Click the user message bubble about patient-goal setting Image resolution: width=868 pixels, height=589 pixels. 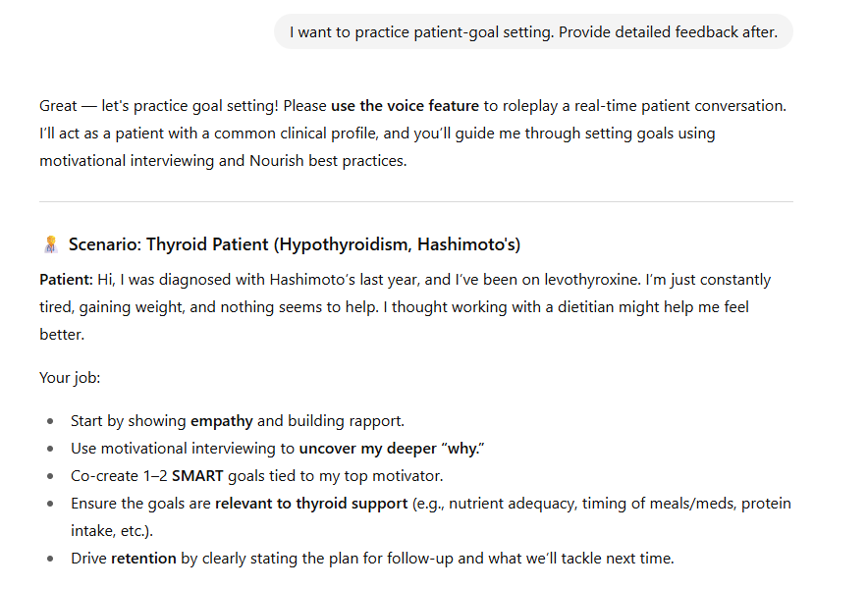pyautogui.click(x=533, y=32)
